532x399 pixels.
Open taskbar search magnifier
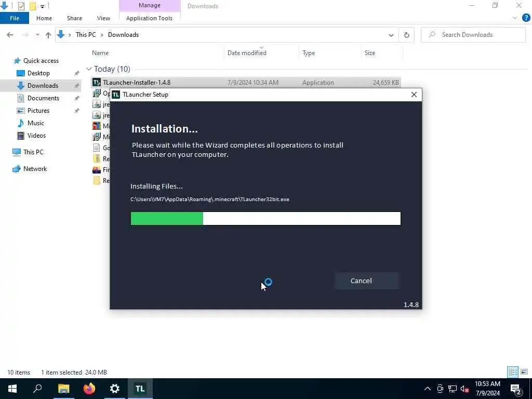click(37, 389)
